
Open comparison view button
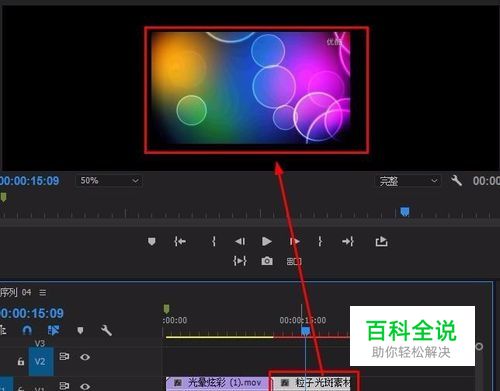pos(294,261)
